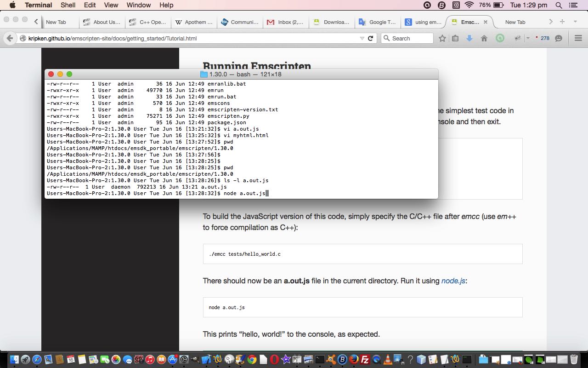Open the Photos app from the Dock
588x368 pixels.
coord(116,360)
